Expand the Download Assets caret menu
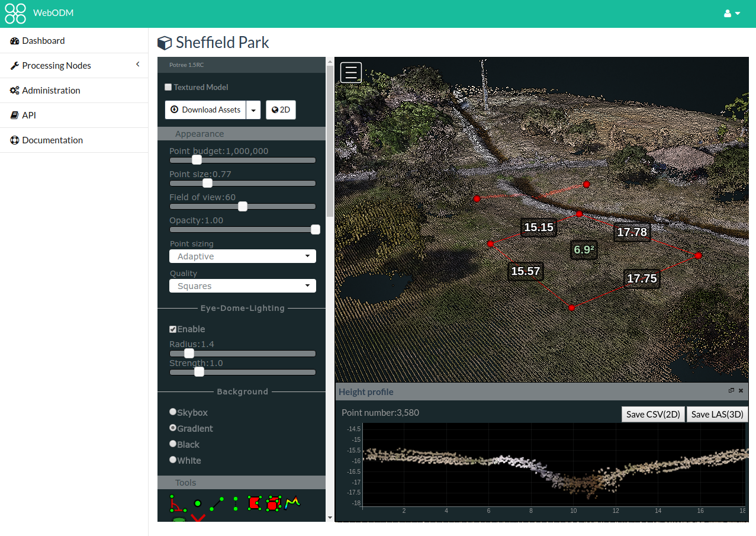756x536 pixels. click(x=253, y=110)
